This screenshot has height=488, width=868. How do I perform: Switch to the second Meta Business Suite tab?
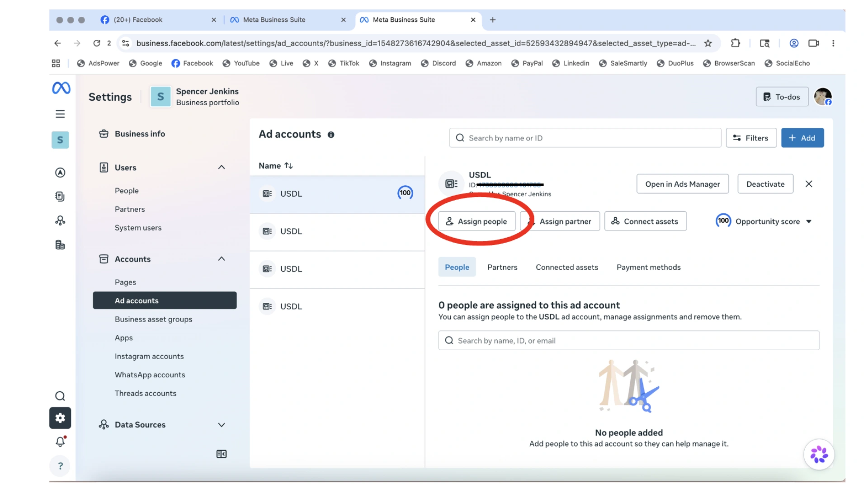418,20
